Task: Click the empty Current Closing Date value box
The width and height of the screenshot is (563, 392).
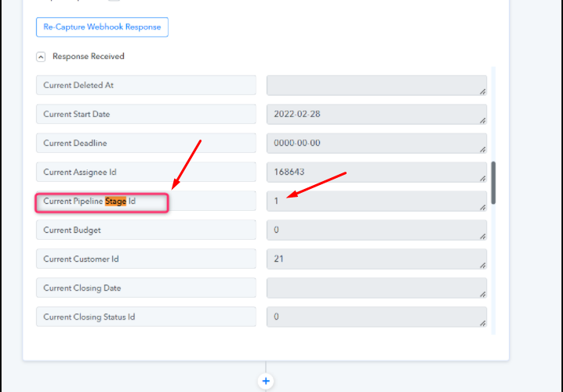Action: click(375, 289)
